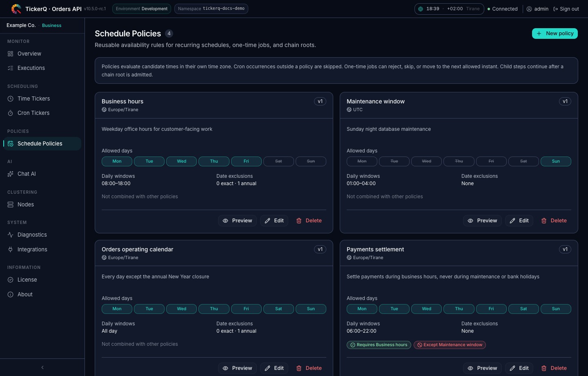This screenshot has width=588, height=376.
Task: Click the globe time zone icon
Action: (x=421, y=9)
